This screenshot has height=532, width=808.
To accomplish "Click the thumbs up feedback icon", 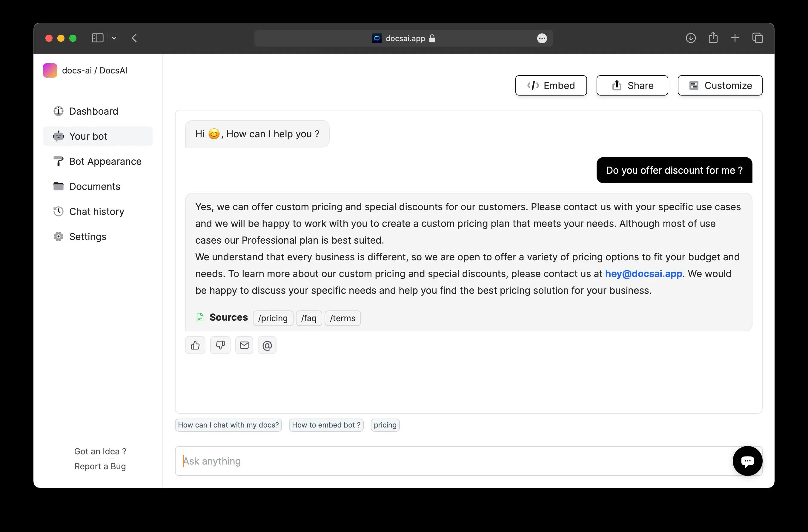I will point(195,345).
